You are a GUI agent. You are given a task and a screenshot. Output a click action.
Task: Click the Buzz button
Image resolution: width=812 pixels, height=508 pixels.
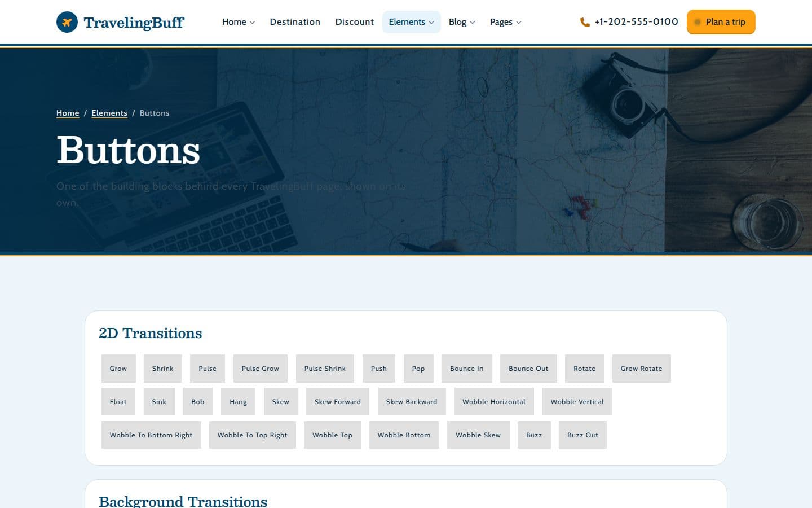click(534, 435)
